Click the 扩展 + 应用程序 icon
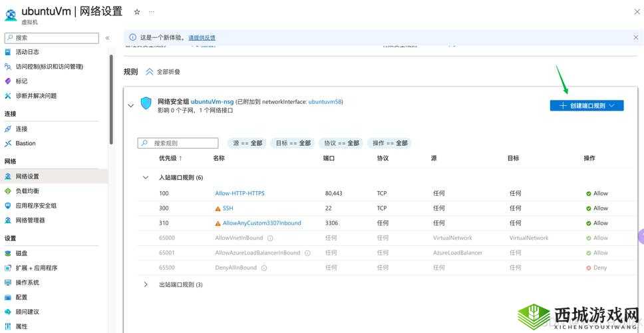Screen dimensions: 644x333 [8, 268]
